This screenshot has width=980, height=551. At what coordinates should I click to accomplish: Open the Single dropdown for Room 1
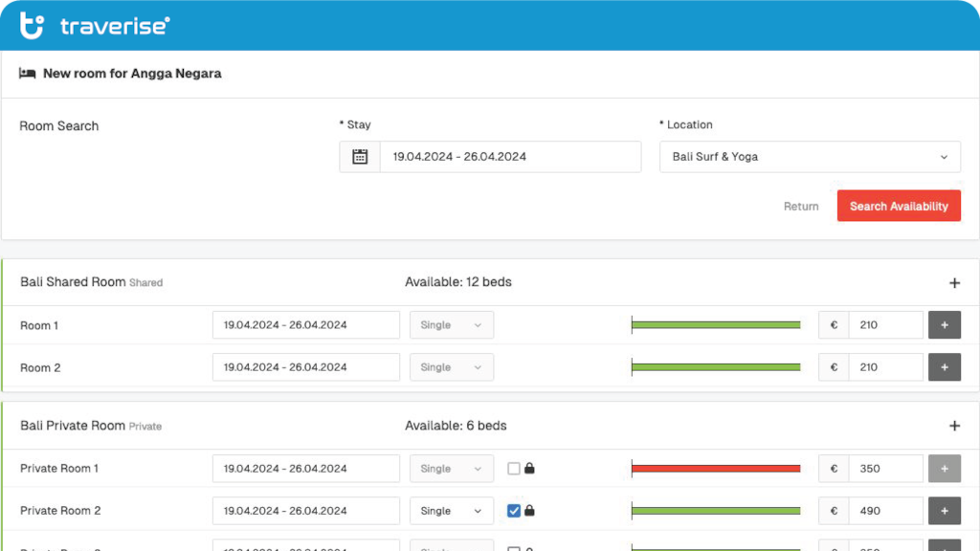(x=452, y=325)
